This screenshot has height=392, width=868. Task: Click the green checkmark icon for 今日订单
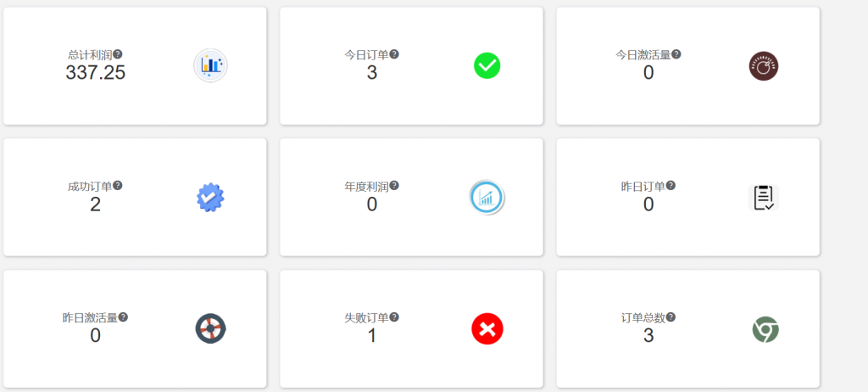487,65
